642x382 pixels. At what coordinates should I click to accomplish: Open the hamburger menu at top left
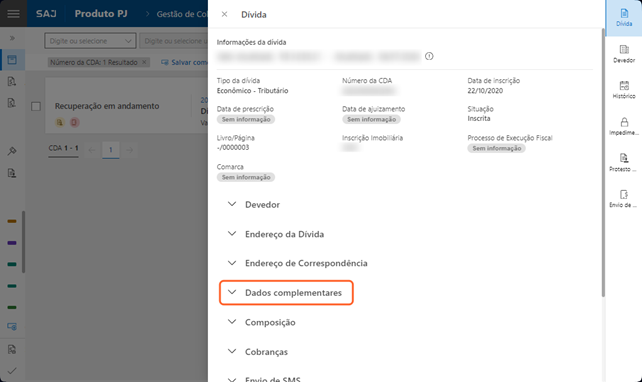tap(14, 14)
